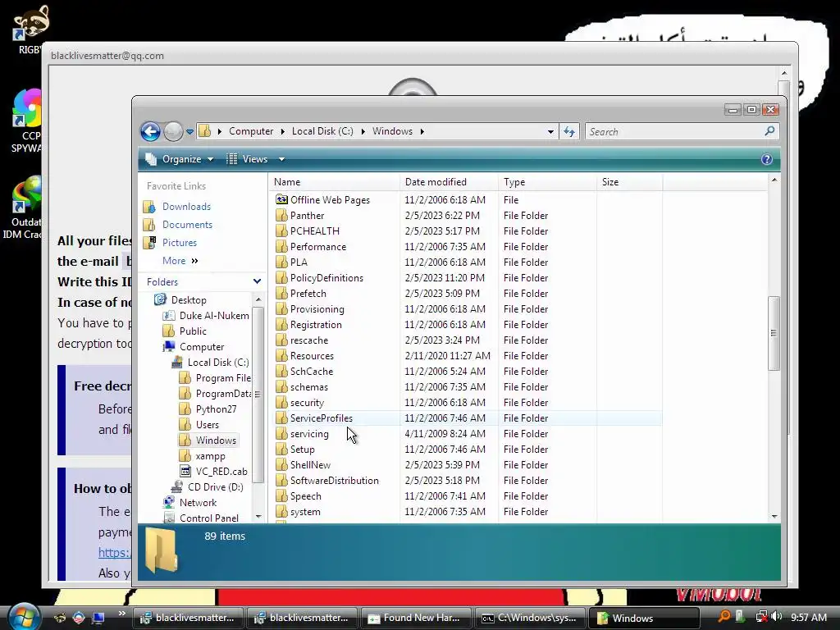Screen dimensions: 840x630
Task: Select the security folder name
Action: (307, 402)
